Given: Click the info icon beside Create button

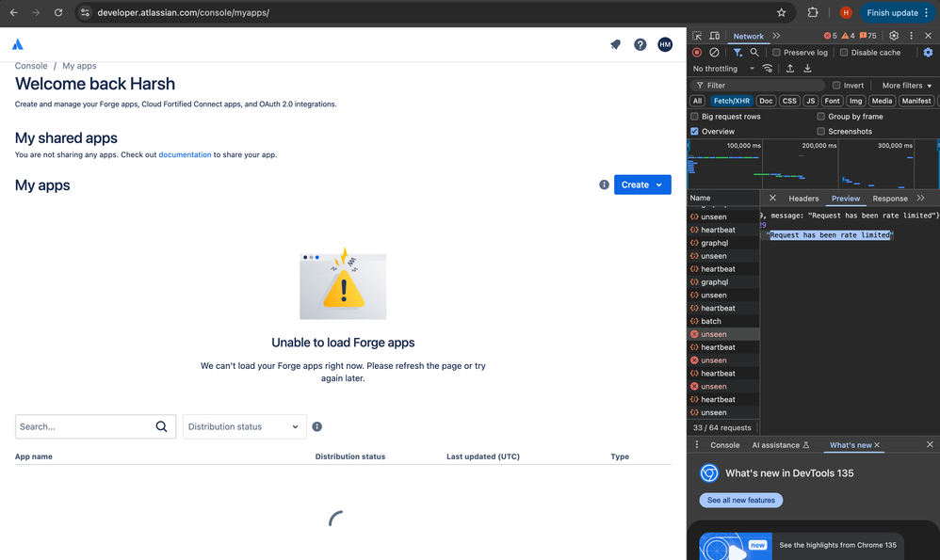Looking at the screenshot, I should coord(605,184).
